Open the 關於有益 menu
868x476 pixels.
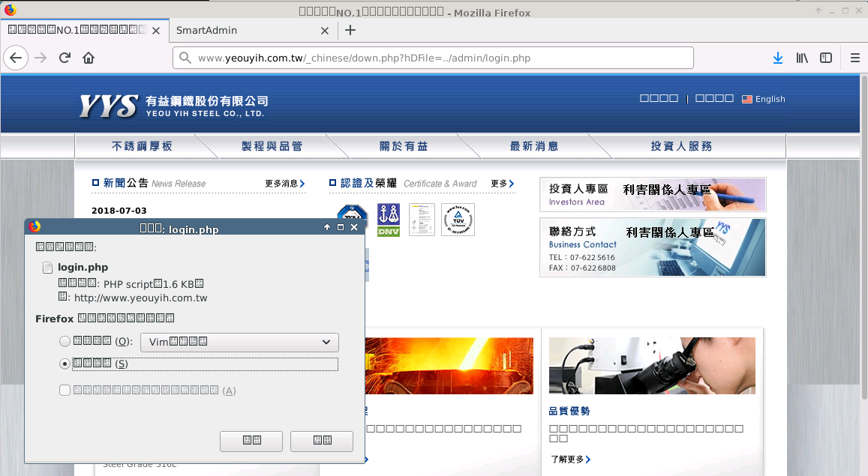tap(404, 146)
